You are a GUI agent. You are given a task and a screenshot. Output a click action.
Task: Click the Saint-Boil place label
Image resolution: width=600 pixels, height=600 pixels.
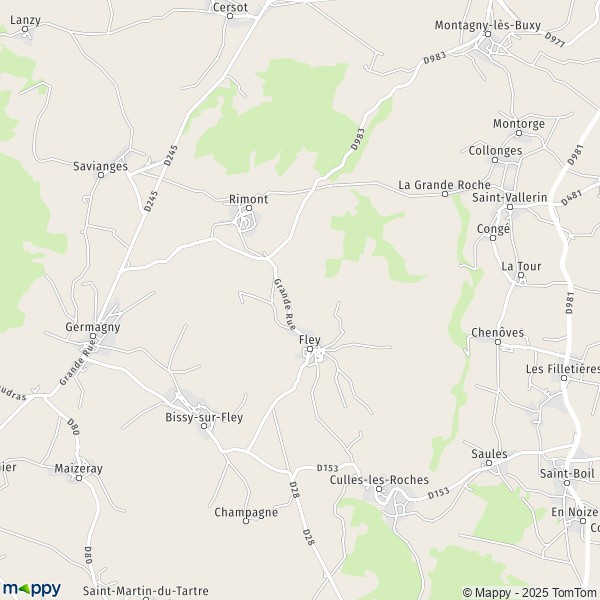567,473
